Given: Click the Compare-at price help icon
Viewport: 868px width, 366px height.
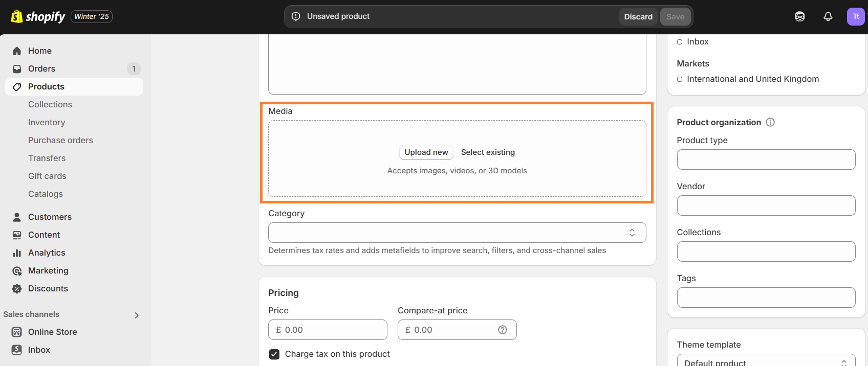Looking at the screenshot, I should click(x=503, y=330).
